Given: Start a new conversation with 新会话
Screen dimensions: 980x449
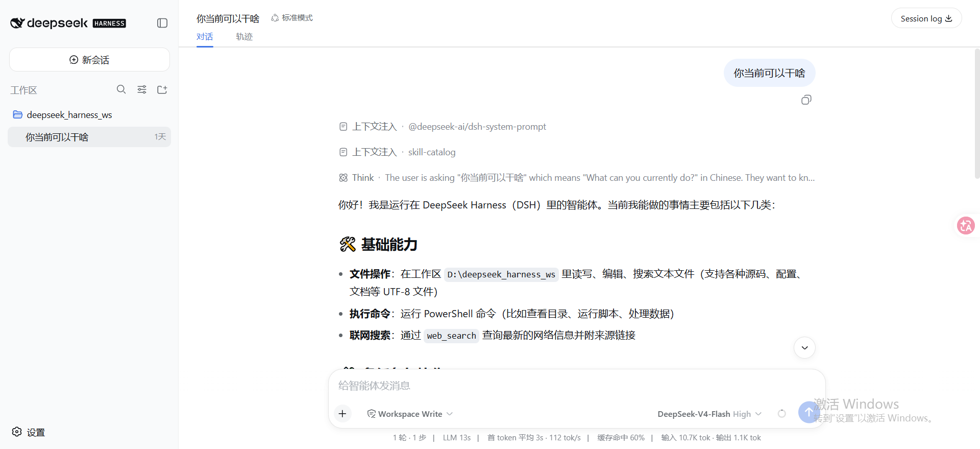Looking at the screenshot, I should [x=89, y=60].
